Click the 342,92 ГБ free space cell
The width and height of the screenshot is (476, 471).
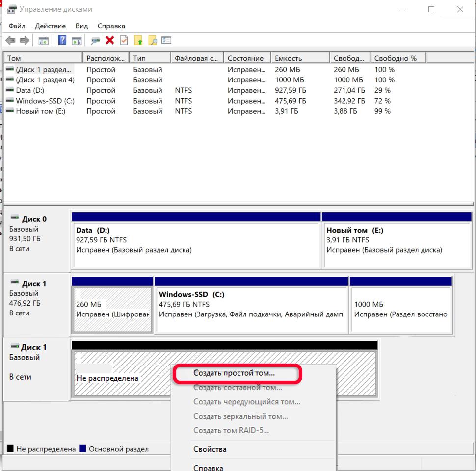pyautogui.click(x=349, y=101)
